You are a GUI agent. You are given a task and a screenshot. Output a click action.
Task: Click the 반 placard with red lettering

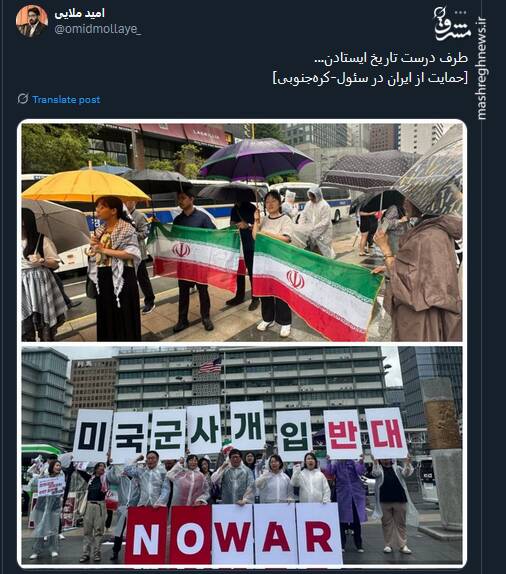tap(342, 435)
